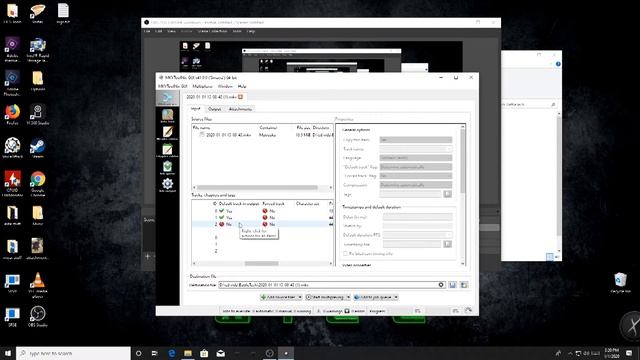Open the Copy this item dropdown
640x360 pixels.
[x=416, y=140]
